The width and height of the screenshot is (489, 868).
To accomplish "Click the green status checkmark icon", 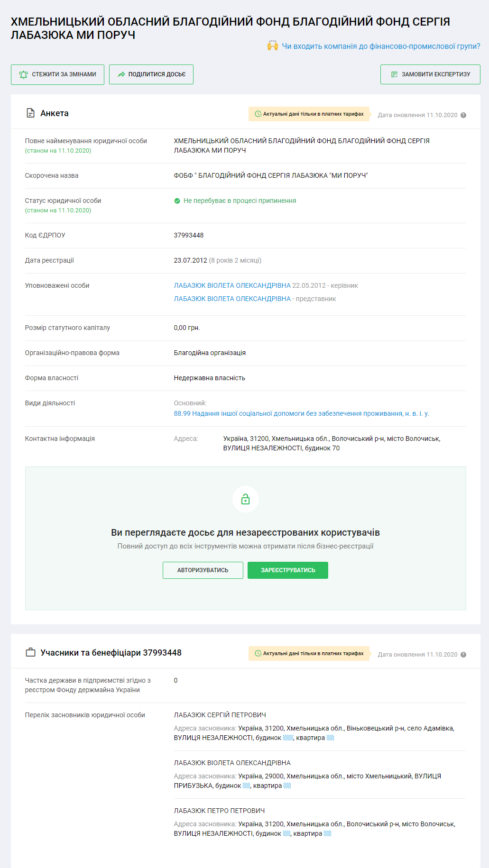I will click(177, 201).
